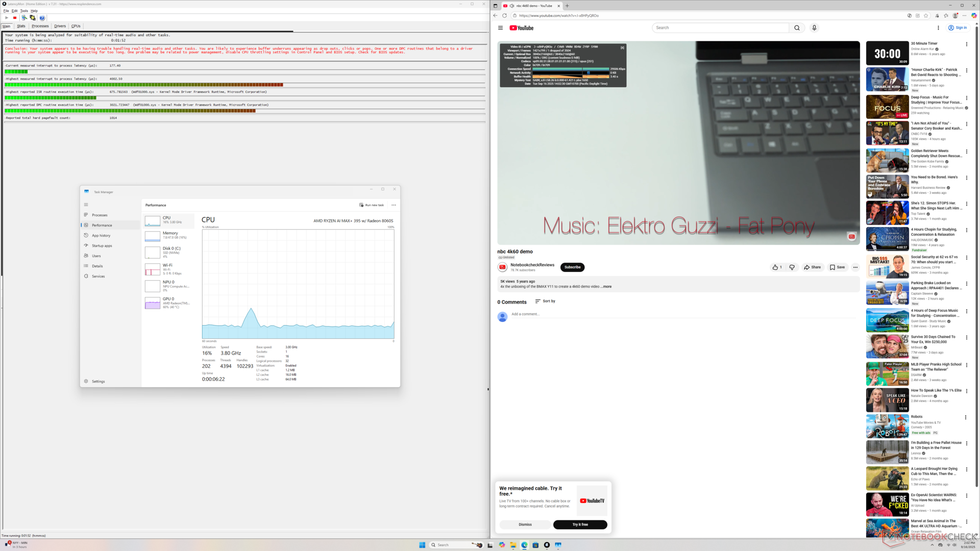Click the blue help icon in LatencyMon toolbar
The height and width of the screenshot is (551, 980).
coord(42,18)
